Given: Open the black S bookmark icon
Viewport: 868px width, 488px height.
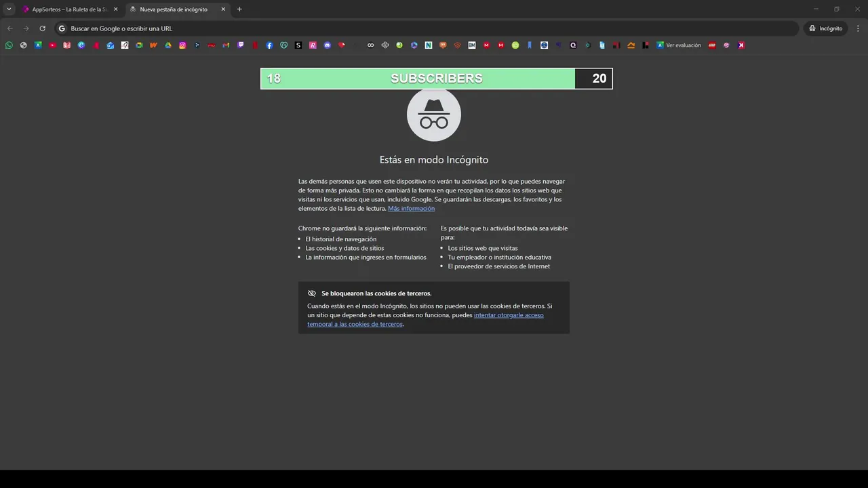Looking at the screenshot, I should (x=298, y=45).
